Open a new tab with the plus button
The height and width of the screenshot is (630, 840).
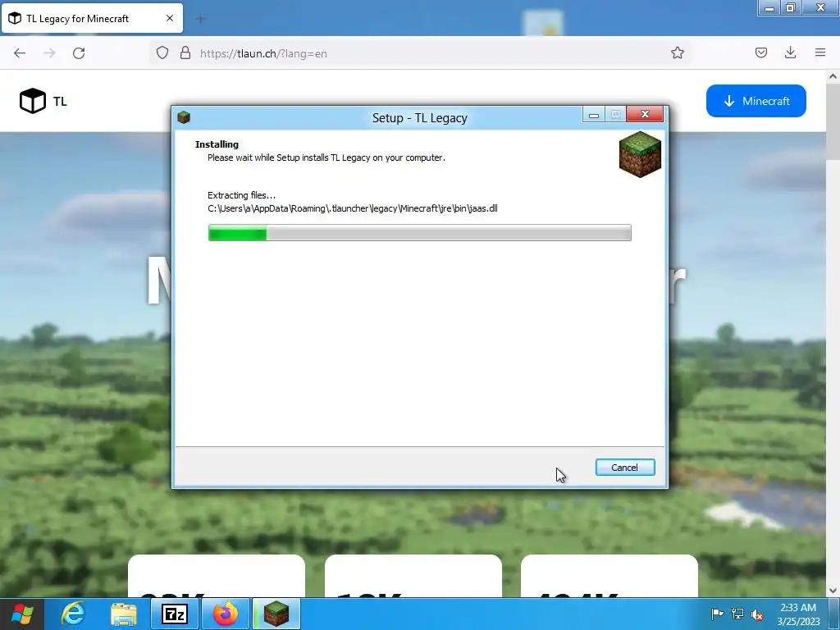point(200,19)
